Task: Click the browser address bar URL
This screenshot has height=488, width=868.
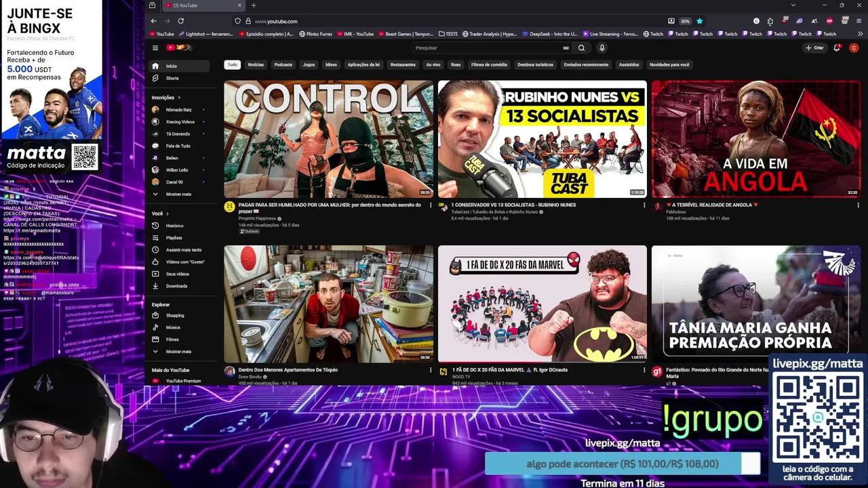Action: coord(276,21)
